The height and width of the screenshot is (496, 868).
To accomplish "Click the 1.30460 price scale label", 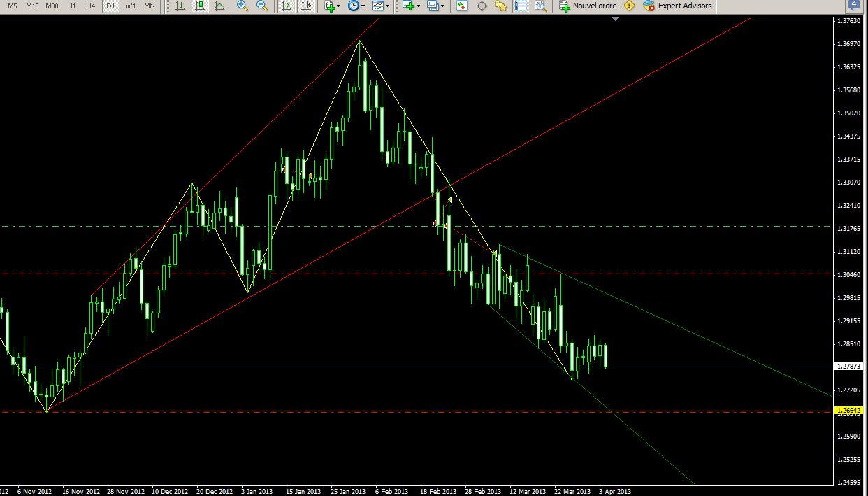I will tap(848, 274).
